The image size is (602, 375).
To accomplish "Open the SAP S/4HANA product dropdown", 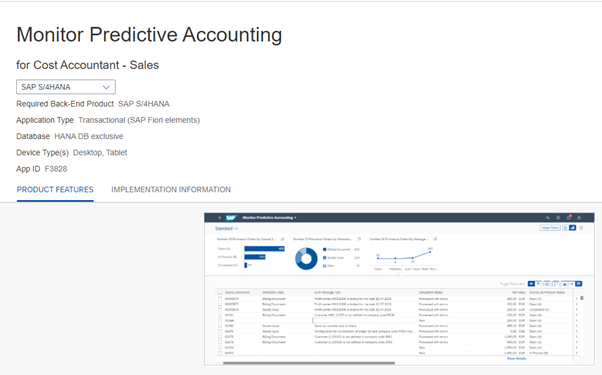I will [66, 87].
